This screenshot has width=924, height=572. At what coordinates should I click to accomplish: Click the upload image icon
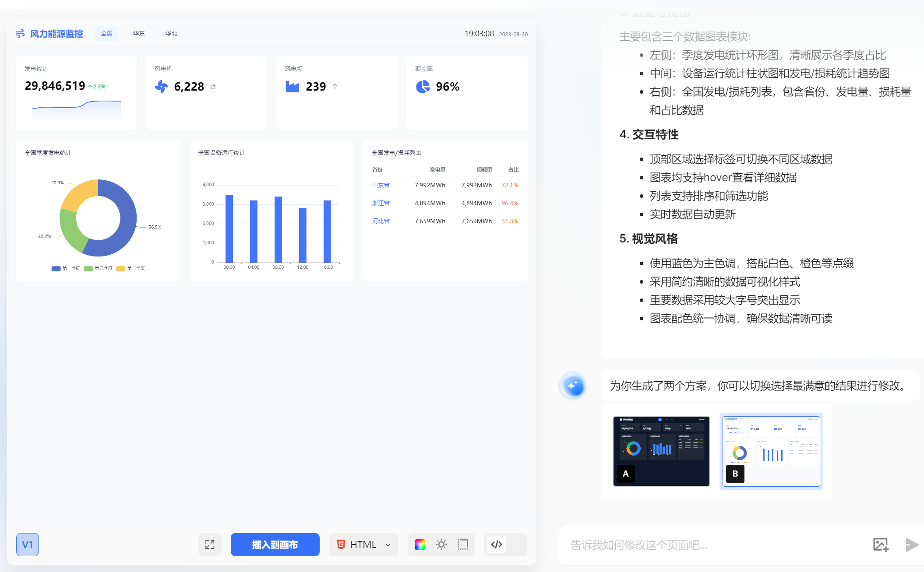[x=881, y=544]
